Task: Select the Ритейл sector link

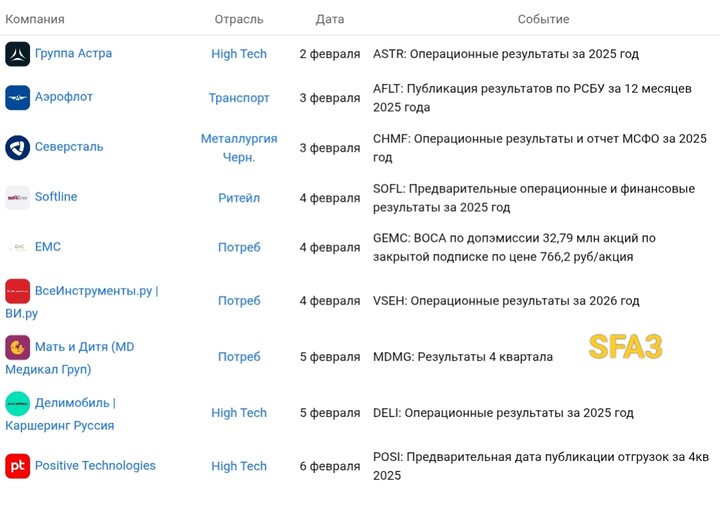Action: point(239,198)
